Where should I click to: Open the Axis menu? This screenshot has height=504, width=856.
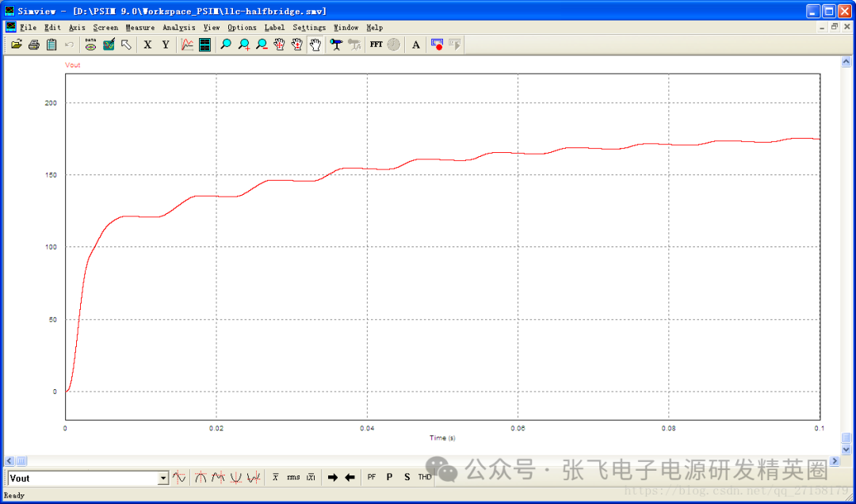(x=77, y=27)
